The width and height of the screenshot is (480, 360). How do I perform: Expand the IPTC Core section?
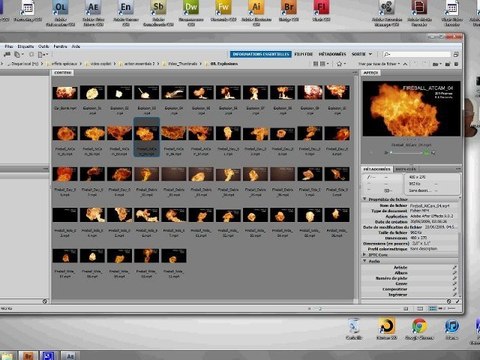point(365,254)
